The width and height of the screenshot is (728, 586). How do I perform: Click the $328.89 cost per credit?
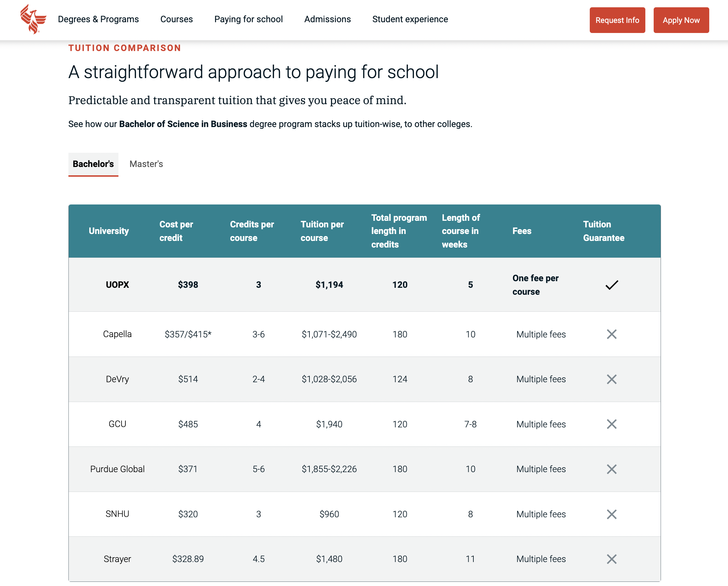coord(188,559)
